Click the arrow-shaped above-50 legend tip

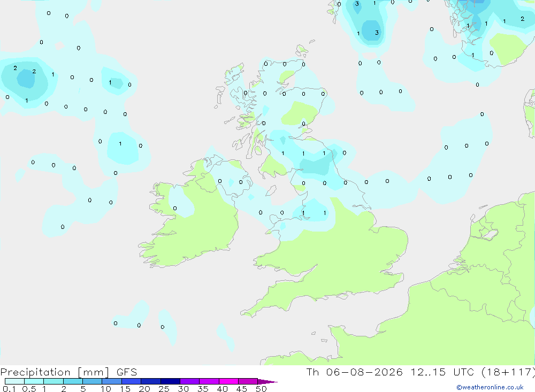pyautogui.click(x=267, y=382)
